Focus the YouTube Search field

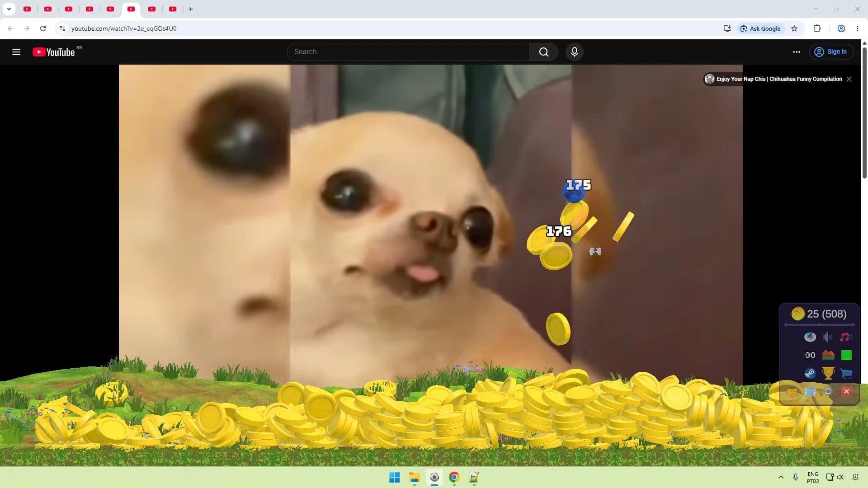pyautogui.click(x=408, y=52)
